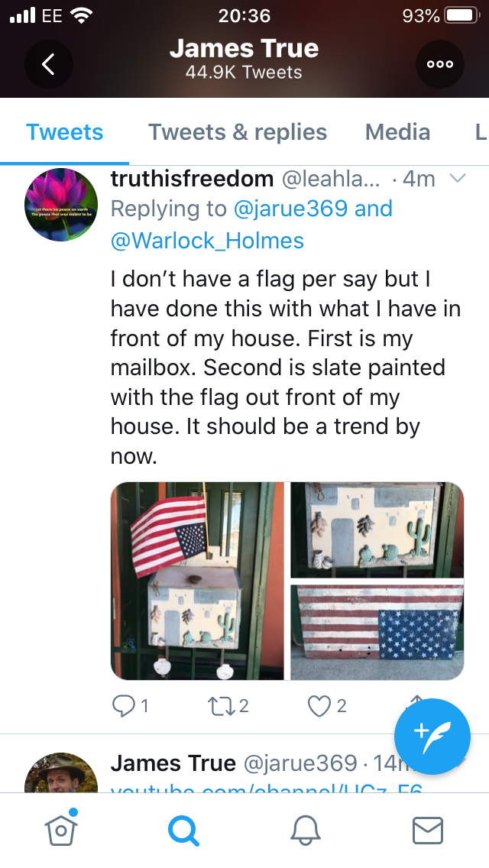The width and height of the screenshot is (489, 868).
Task: Switch to the Tweets & replies tab
Action: tap(238, 132)
